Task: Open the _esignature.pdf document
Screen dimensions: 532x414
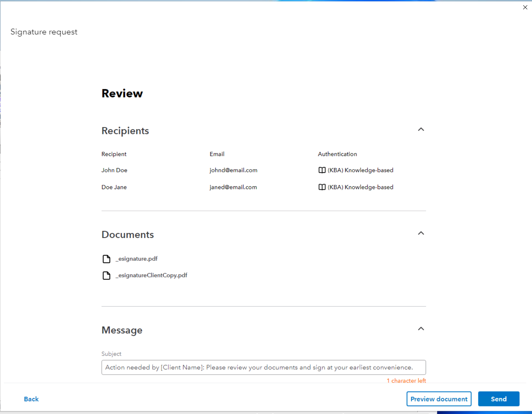Action: click(x=136, y=259)
